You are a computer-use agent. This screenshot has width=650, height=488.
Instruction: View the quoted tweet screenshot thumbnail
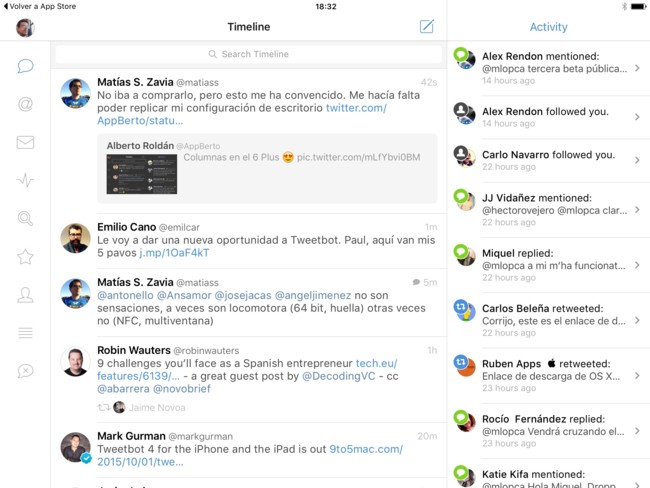[x=142, y=174]
